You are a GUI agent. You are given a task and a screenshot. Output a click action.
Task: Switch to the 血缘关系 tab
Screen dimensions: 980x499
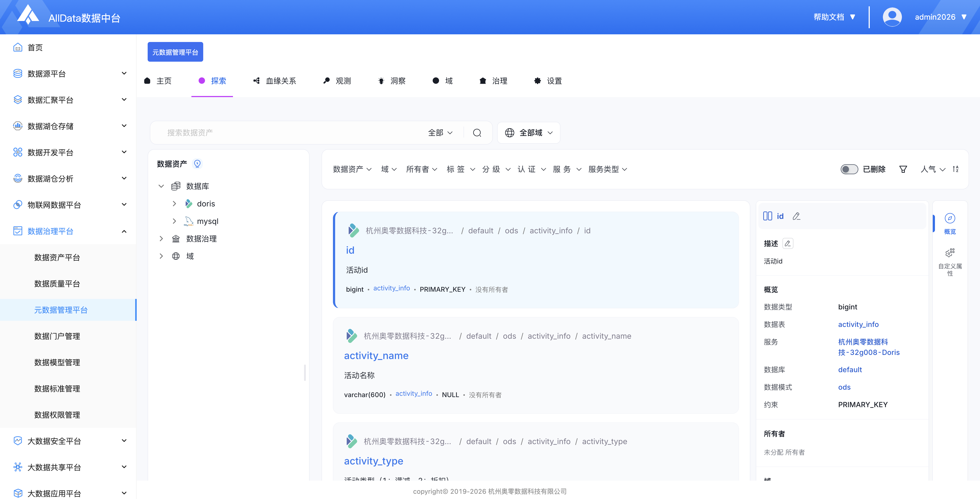(x=275, y=81)
